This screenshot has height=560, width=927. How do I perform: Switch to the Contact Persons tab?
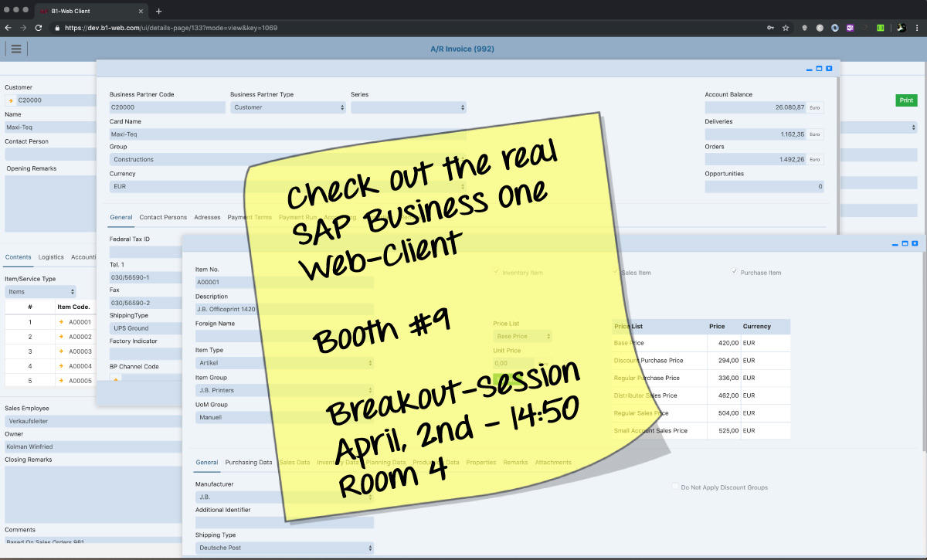(162, 218)
